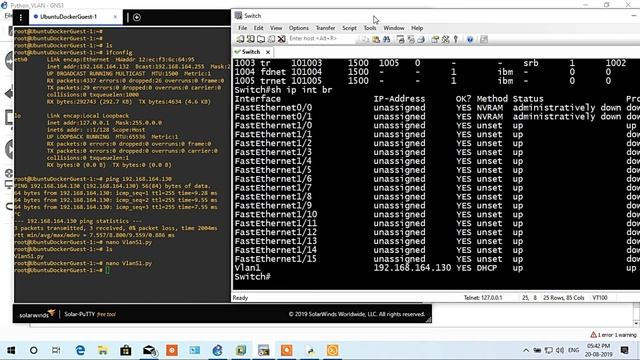
Task: Click the 'sh ip int br' command text
Action: 302,90
